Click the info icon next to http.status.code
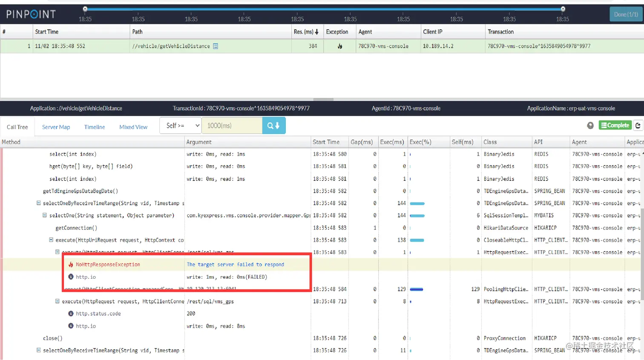The image size is (644, 360). pyautogui.click(x=71, y=314)
